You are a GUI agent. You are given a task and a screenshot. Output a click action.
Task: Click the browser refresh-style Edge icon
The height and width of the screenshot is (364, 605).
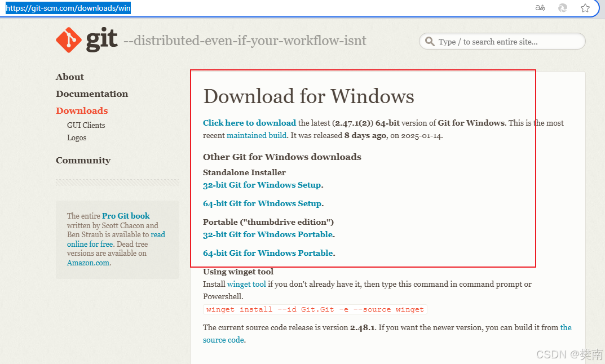563,8
